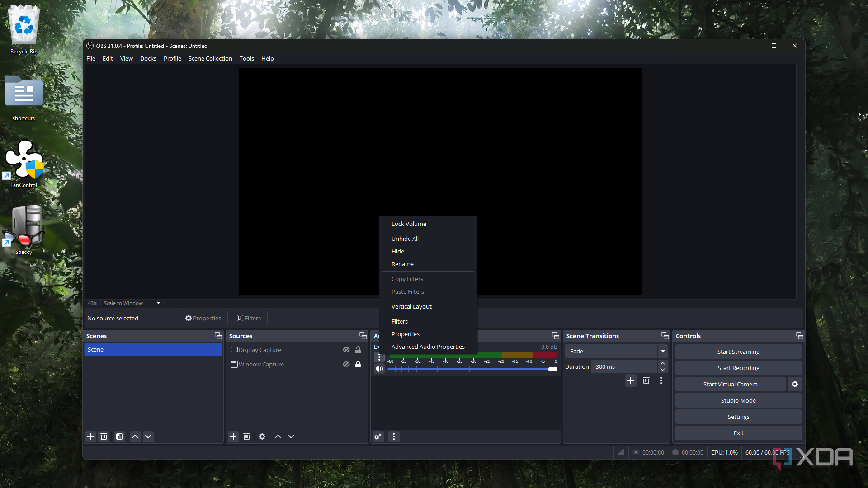Viewport: 868px width, 488px height.
Task: Undock the Scene Transitions panel
Action: click(665, 336)
